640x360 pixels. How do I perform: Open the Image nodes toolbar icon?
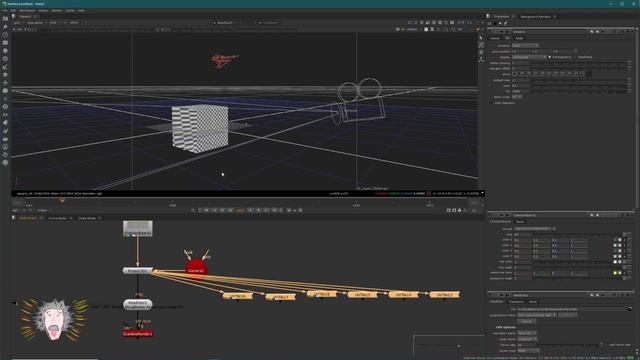(x=5, y=19)
